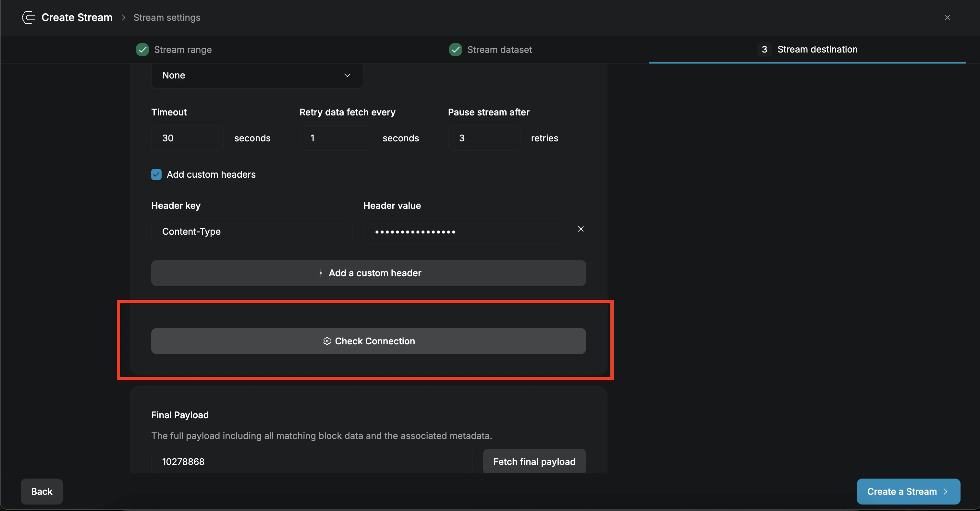
Task: Remove the Content-Type header row via the X icon
Action: click(581, 229)
